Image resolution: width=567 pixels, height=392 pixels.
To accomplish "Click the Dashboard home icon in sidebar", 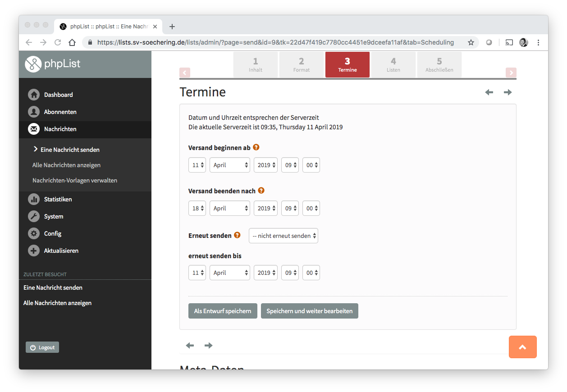I will [34, 95].
